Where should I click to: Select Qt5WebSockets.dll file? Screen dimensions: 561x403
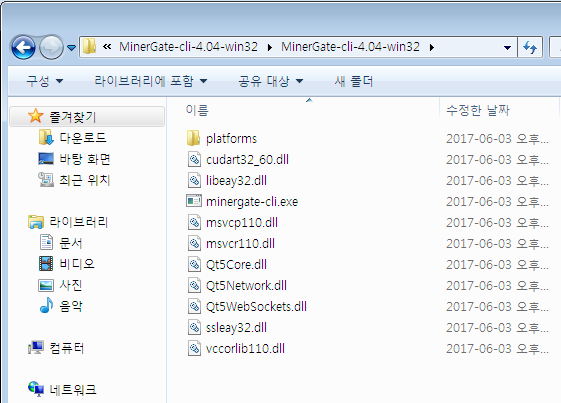256,307
